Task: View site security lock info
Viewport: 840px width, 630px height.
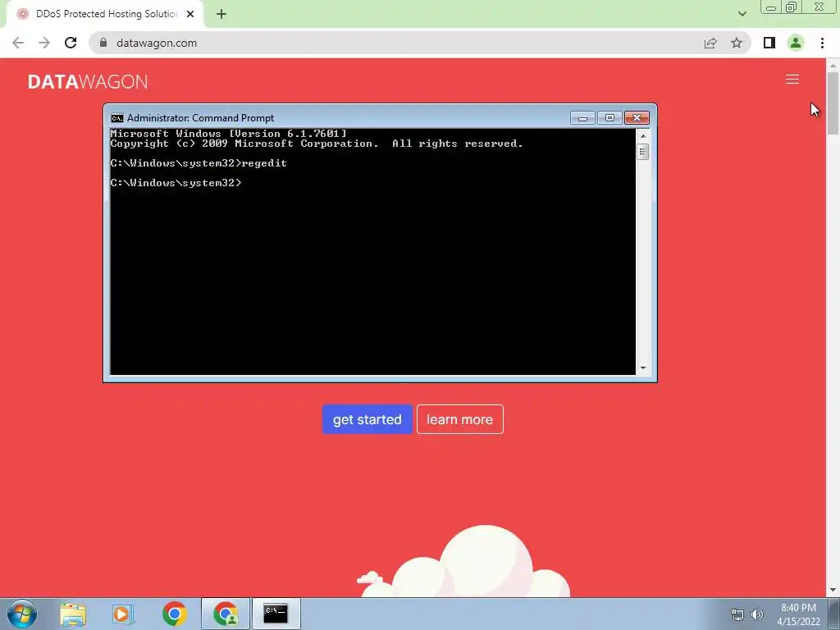Action: click(x=103, y=43)
